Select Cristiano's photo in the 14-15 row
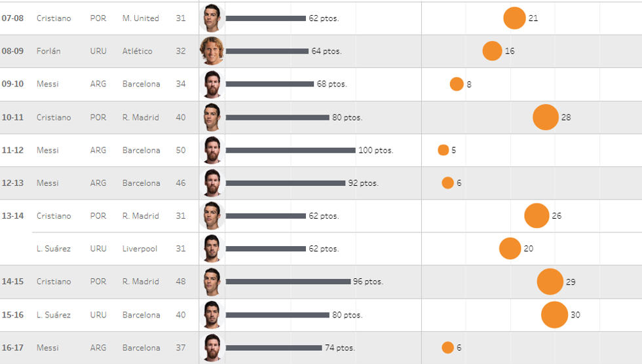The width and height of the screenshot is (642, 364). pyautogui.click(x=212, y=282)
